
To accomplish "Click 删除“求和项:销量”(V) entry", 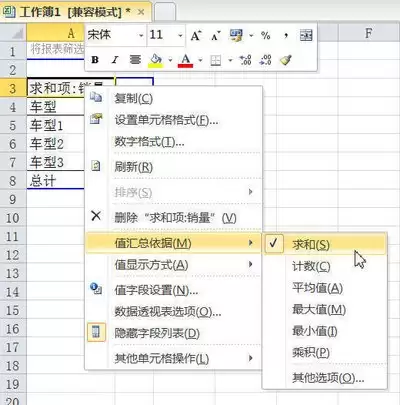I will [174, 217].
